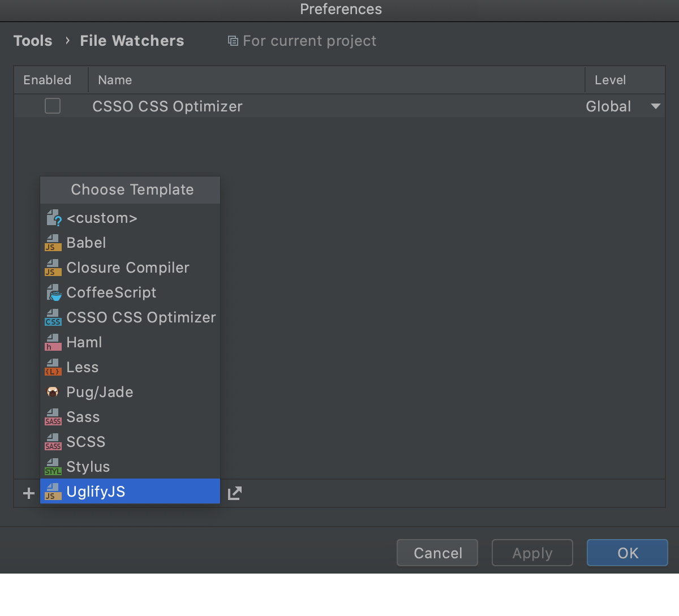Click the Name column header

(114, 80)
